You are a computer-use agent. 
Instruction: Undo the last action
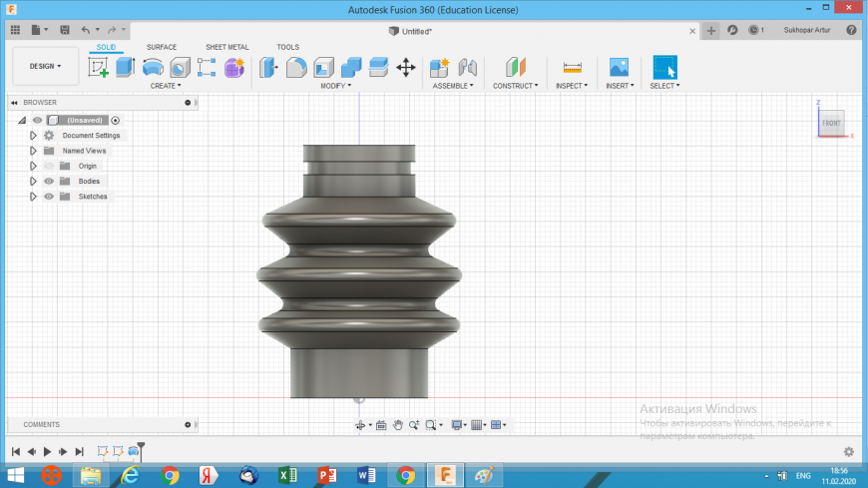(85, 30)
